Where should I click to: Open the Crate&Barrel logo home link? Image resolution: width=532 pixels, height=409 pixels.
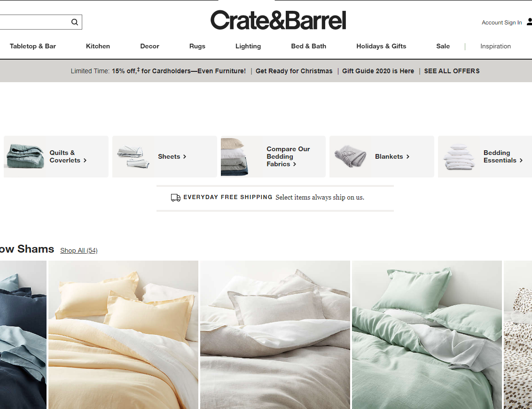(x=278, y=20)
